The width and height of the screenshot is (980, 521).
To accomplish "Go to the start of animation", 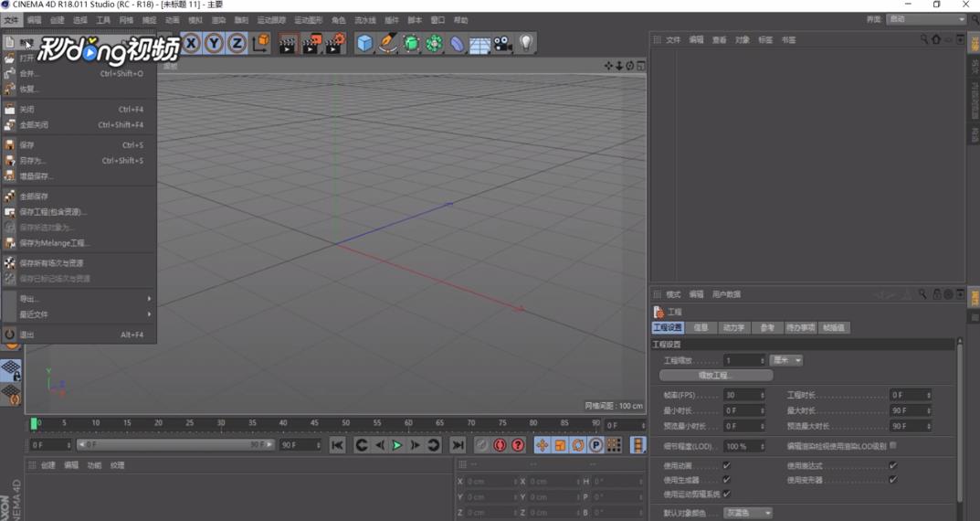I will tap(338, 445).
